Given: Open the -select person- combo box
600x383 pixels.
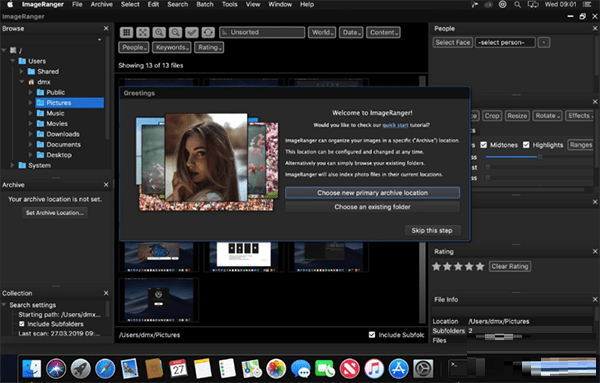Looking at the screenshot, I should pyautogui.click(x=505, y=42).
